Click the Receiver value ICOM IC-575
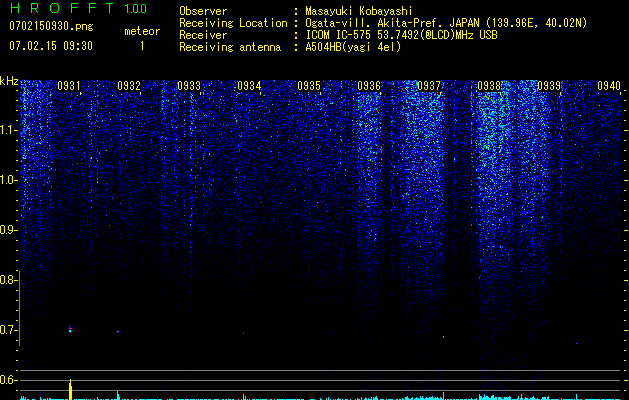 (x=338, y=35)
